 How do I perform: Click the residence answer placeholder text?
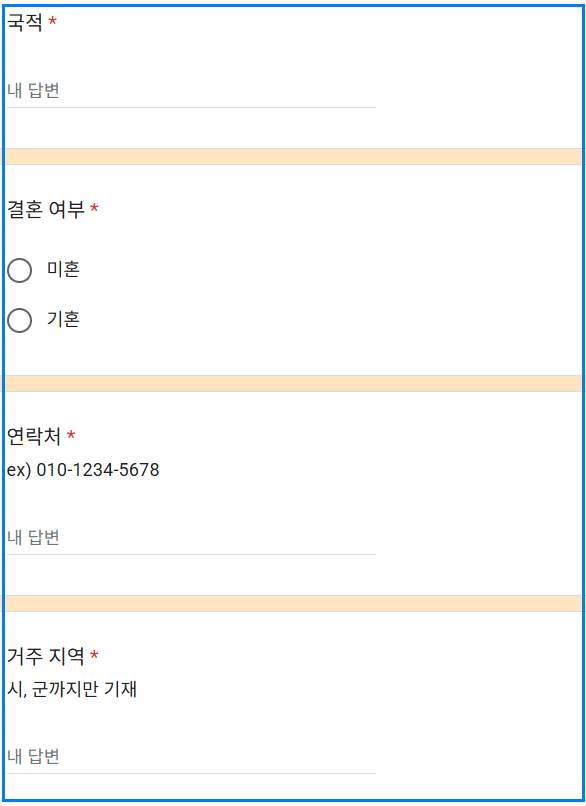[x=28, y=757]
